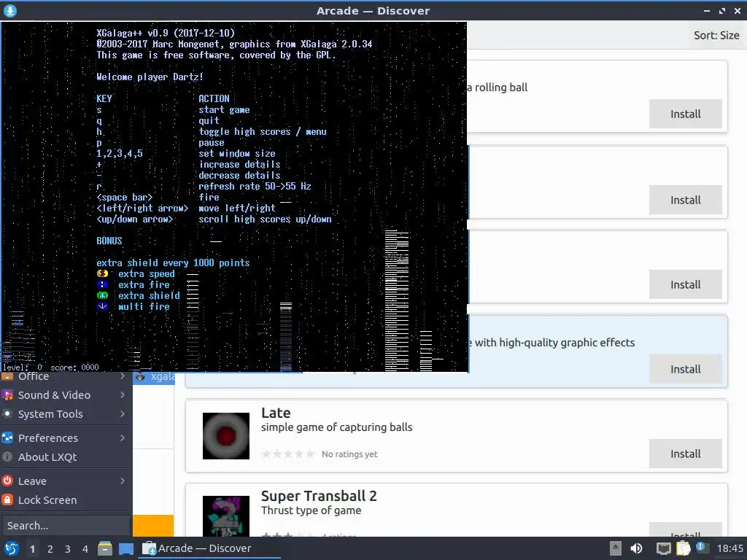Click the Preferences category icon
This screenshot has width=747, height=560.
tap(7, 438)
